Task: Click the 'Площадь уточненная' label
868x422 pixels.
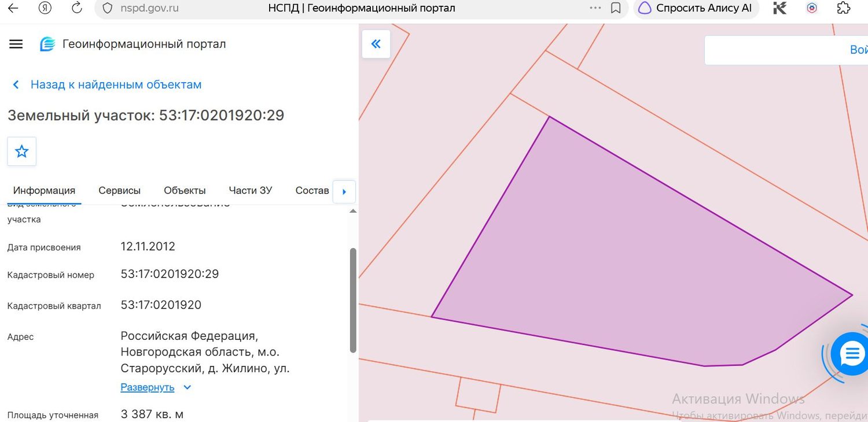Action: point(53,415)
